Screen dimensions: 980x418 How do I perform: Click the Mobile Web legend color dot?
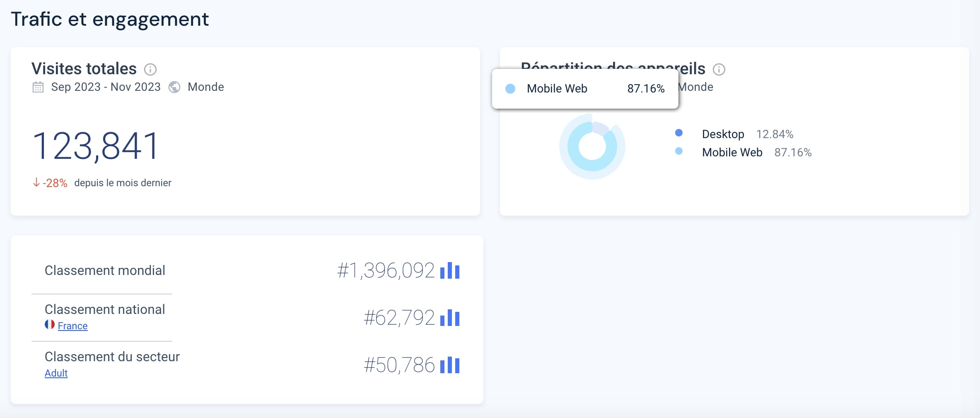679,151
